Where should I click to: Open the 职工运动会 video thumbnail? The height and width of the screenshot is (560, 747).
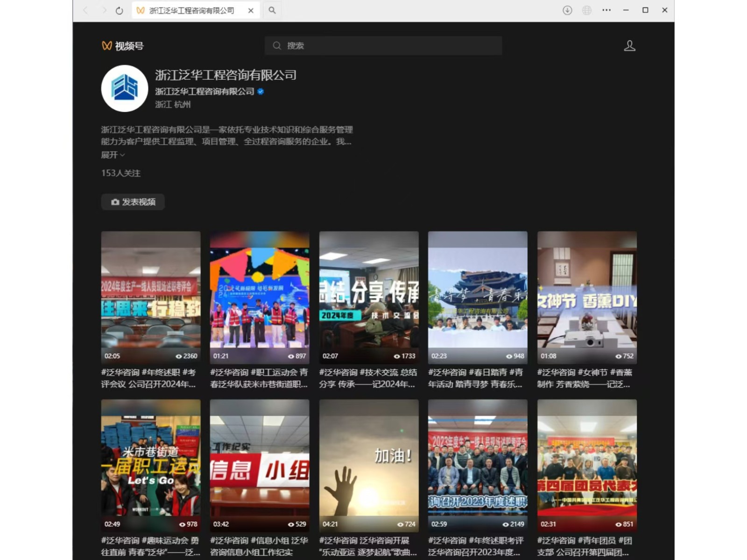(x=260, y=297)
